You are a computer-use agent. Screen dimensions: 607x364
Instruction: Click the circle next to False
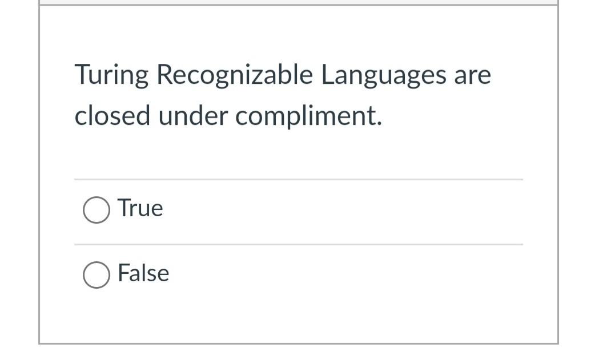tap(97, 274)
